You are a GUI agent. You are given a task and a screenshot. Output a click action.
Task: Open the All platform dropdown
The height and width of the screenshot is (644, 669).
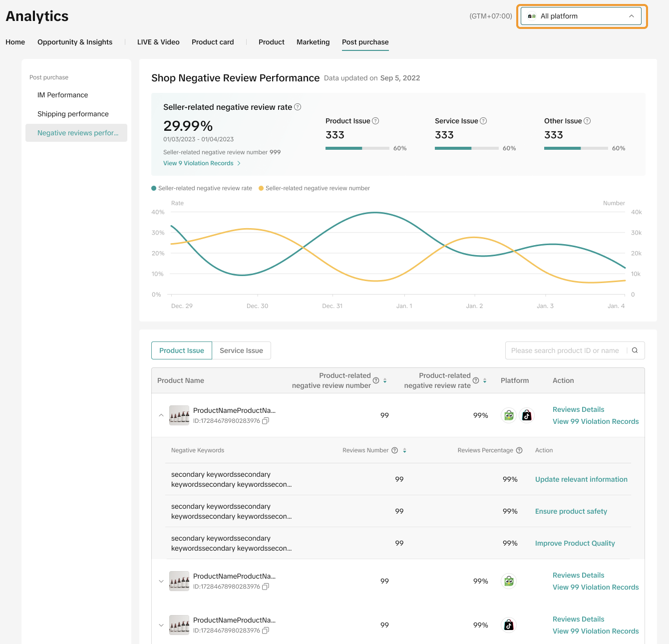click(581, 16)
